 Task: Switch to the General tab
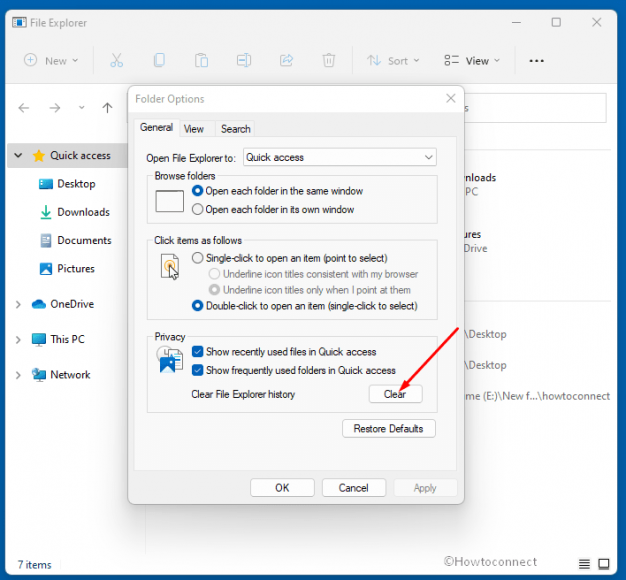pyautogui.click(x=156, y=127)
